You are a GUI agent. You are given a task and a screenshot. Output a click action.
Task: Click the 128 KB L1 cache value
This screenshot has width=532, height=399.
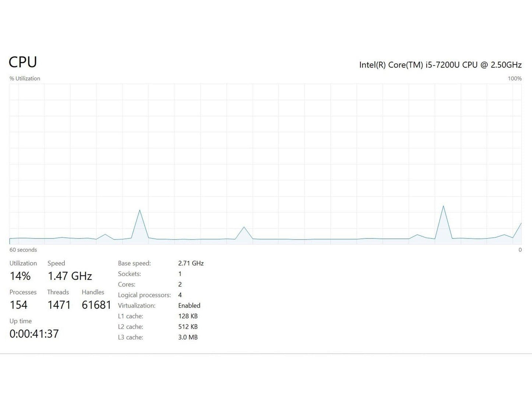188,316
